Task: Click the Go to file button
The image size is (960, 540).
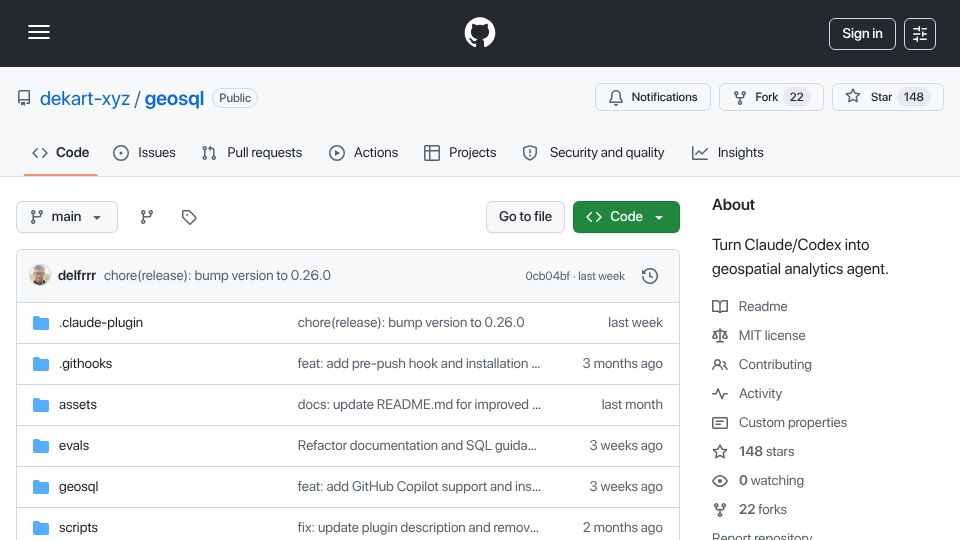Action: [525, 217]
